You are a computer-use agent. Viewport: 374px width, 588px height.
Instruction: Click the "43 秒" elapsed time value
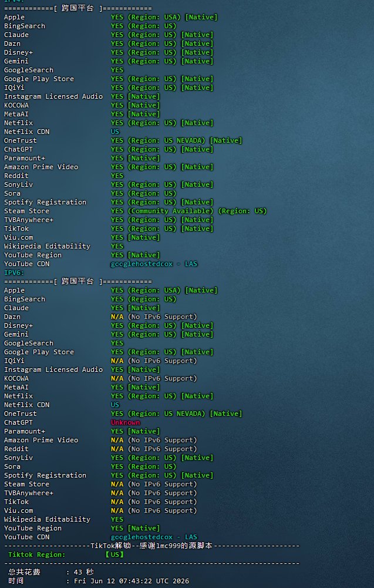tap(83, 572)
